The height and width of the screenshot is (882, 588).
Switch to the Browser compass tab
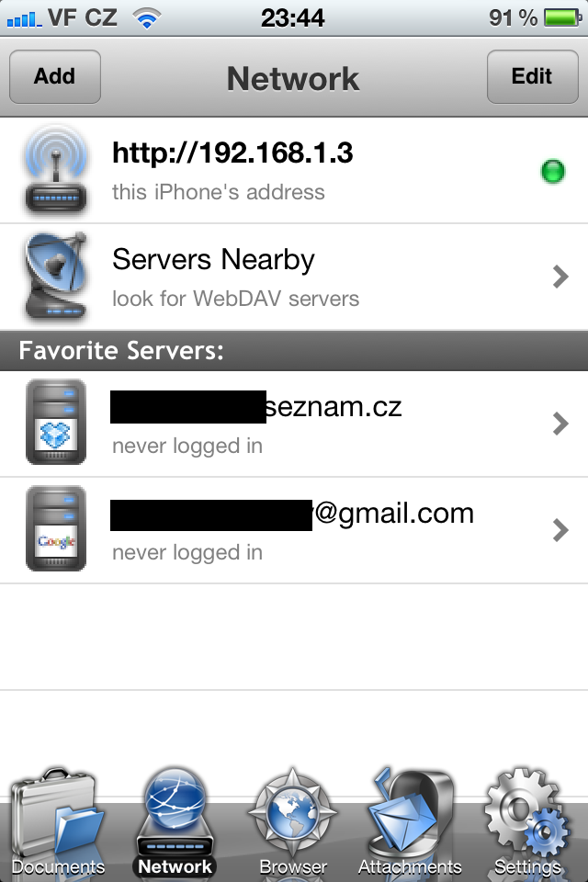(292, 823)
